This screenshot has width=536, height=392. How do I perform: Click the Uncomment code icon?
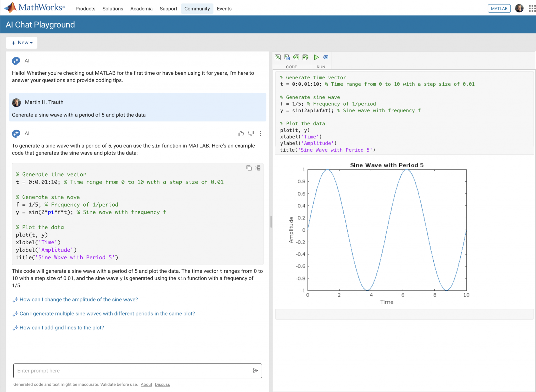tap(287, 57)
